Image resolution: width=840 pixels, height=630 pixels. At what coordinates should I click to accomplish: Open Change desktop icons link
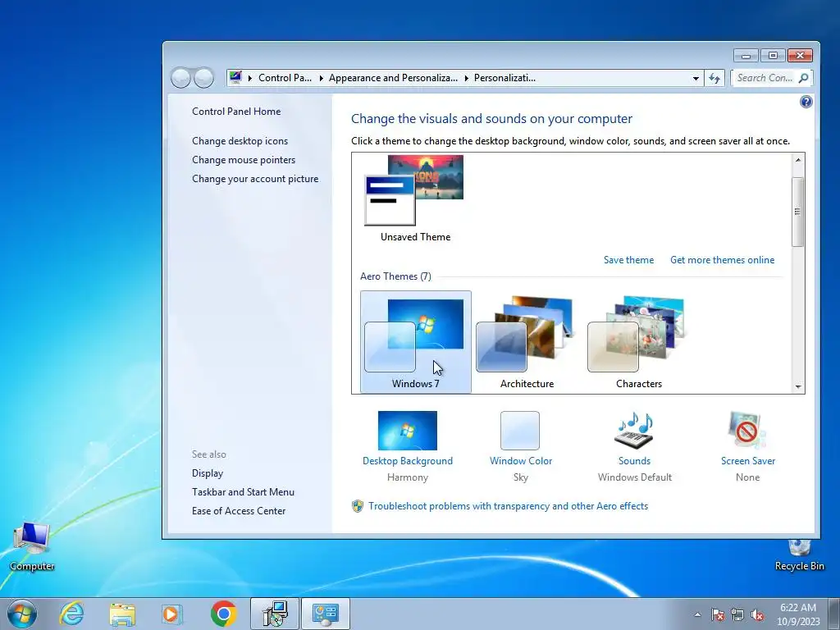click(240, 141)
